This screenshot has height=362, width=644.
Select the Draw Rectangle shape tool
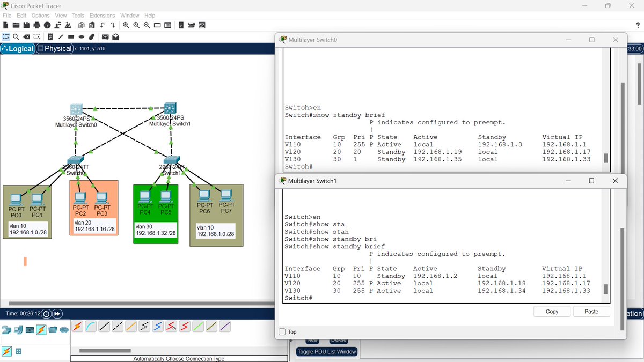71,36
